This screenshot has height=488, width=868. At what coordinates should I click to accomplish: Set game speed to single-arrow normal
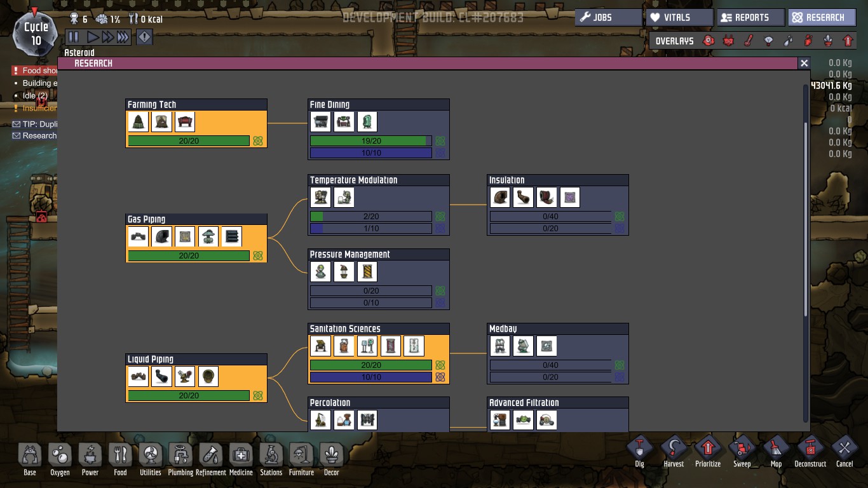point(93,37)
